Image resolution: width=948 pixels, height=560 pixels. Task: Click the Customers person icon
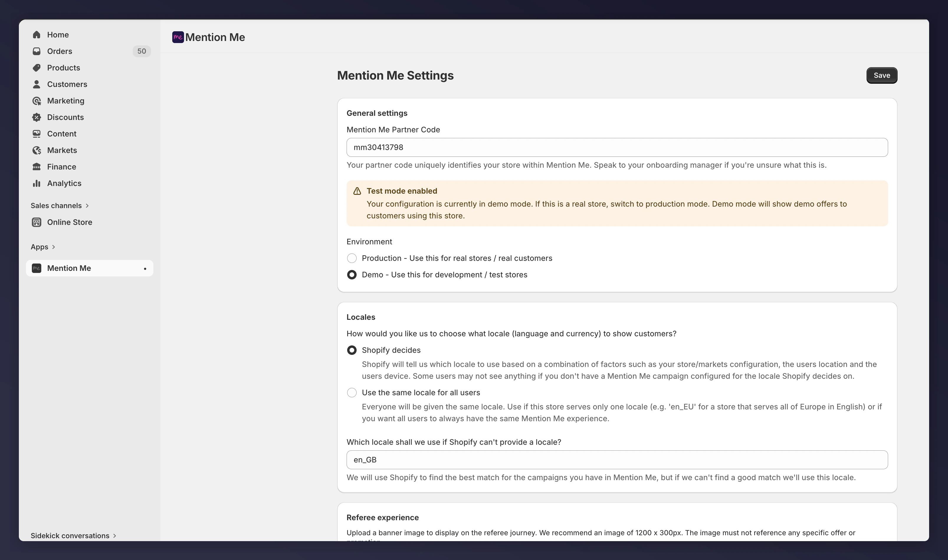[x=37, y=84]
